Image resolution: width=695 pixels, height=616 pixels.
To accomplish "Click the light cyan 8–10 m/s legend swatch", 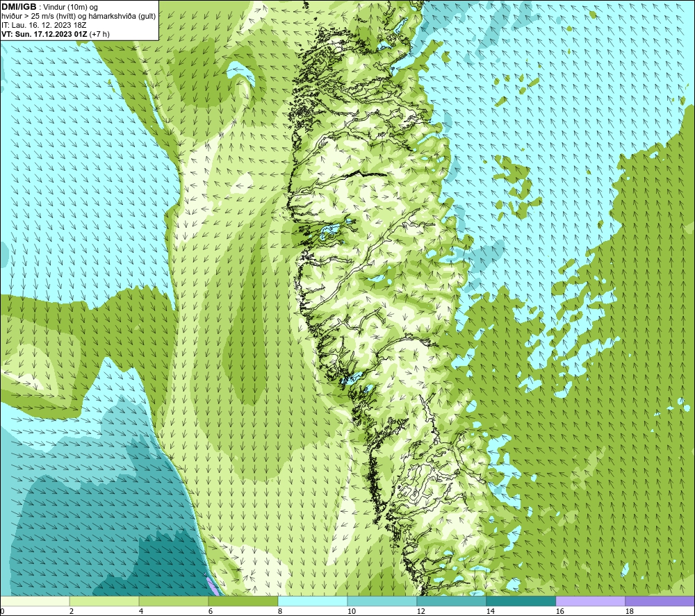I will [313, 601].
